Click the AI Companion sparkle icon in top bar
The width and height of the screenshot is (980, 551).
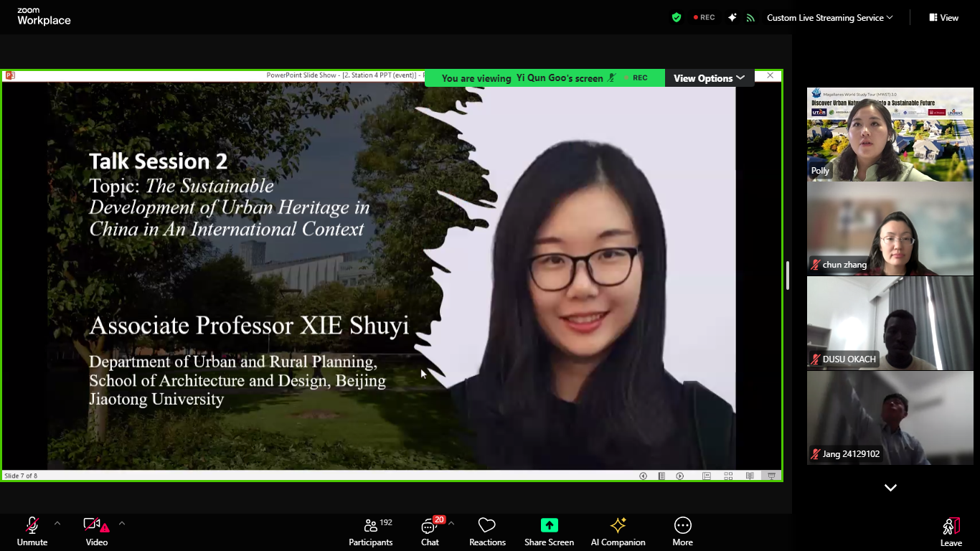coord(732,17)
